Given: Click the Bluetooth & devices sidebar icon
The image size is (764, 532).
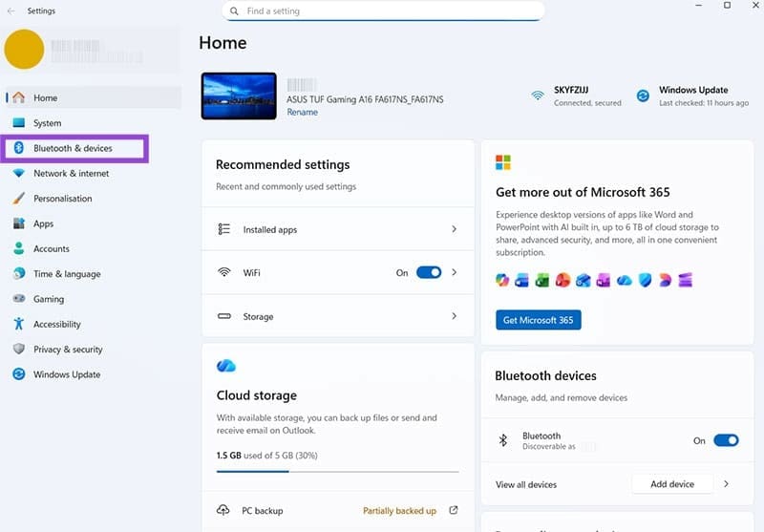Looking at the screenshot, I should [19, 148].
